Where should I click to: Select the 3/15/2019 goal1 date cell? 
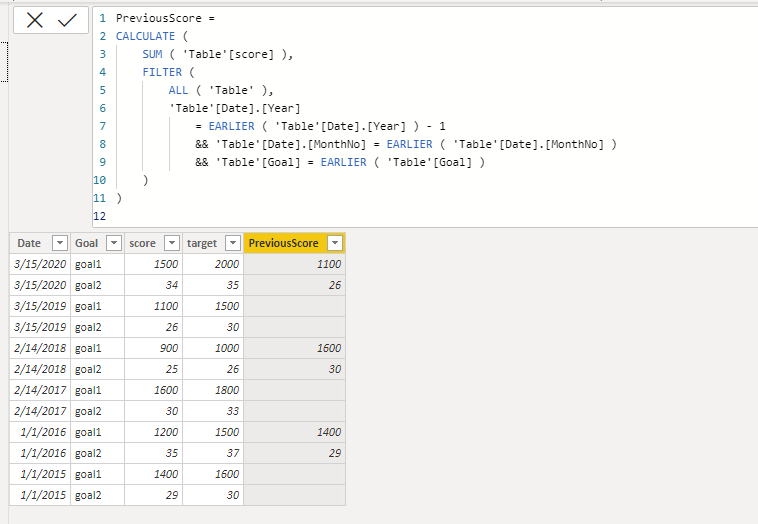(x=40, y=306)
